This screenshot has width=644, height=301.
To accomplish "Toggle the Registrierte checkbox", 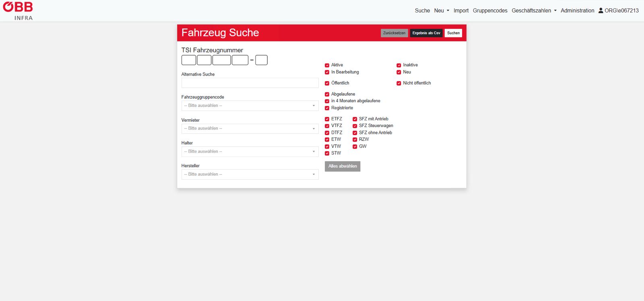I will (x=327, y=108).
